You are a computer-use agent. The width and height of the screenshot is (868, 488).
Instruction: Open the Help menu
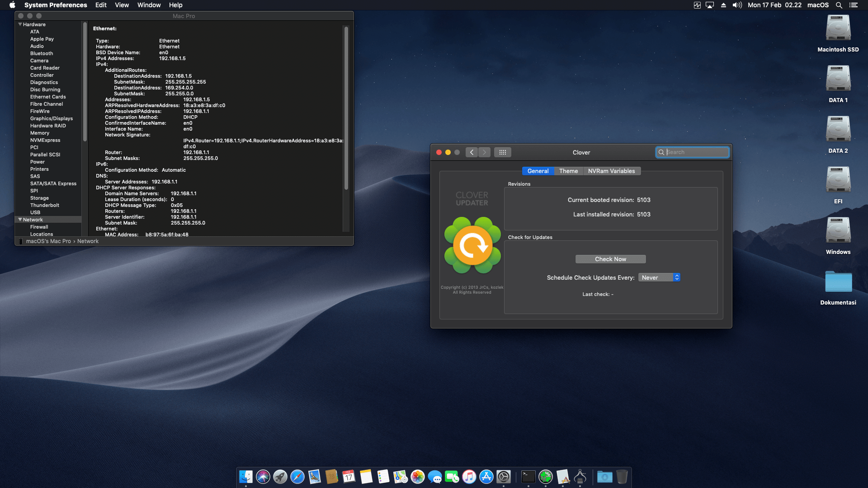[175, 5]
